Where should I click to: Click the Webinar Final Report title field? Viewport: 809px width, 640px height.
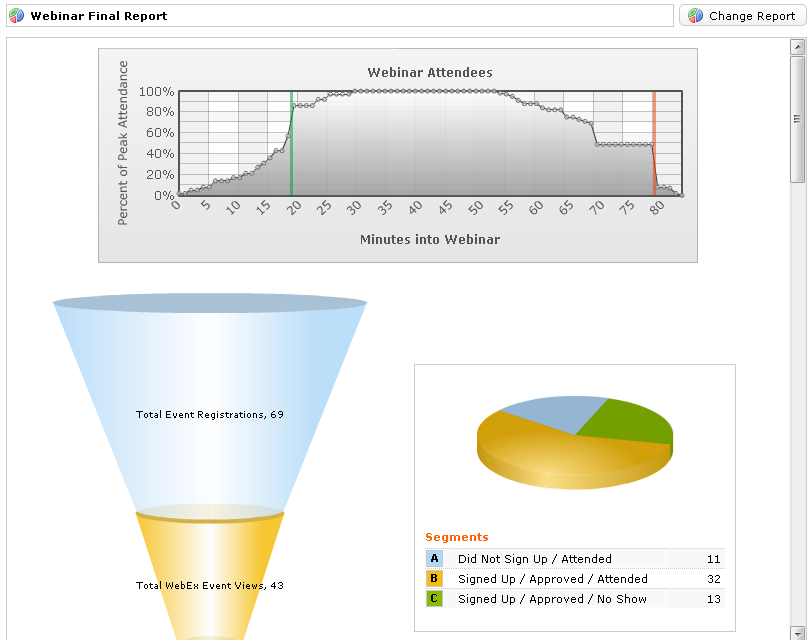point(340,16)
